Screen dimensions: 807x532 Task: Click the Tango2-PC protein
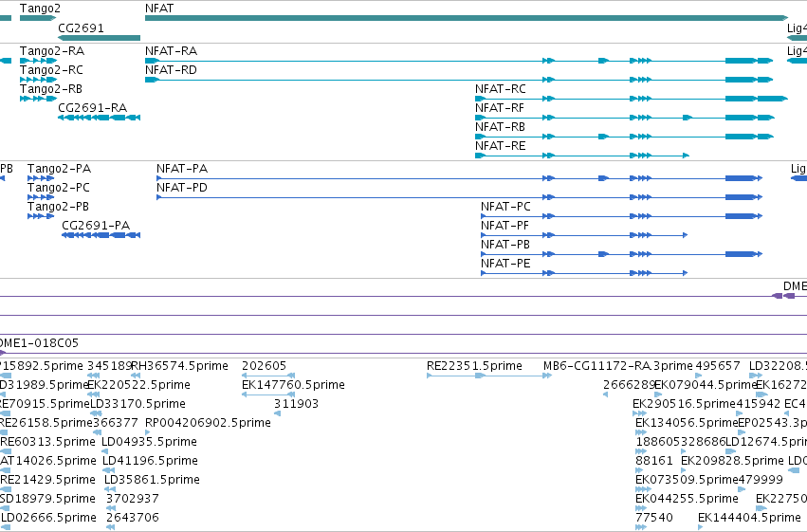41,197
